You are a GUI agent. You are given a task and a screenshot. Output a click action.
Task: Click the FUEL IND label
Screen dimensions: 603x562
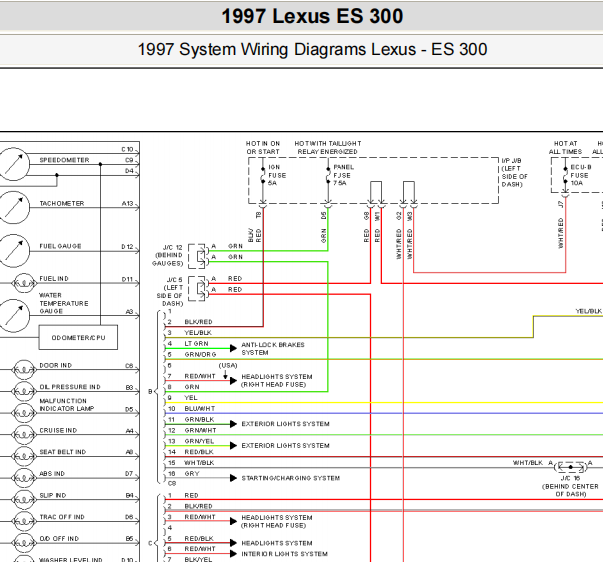point(54,278)
